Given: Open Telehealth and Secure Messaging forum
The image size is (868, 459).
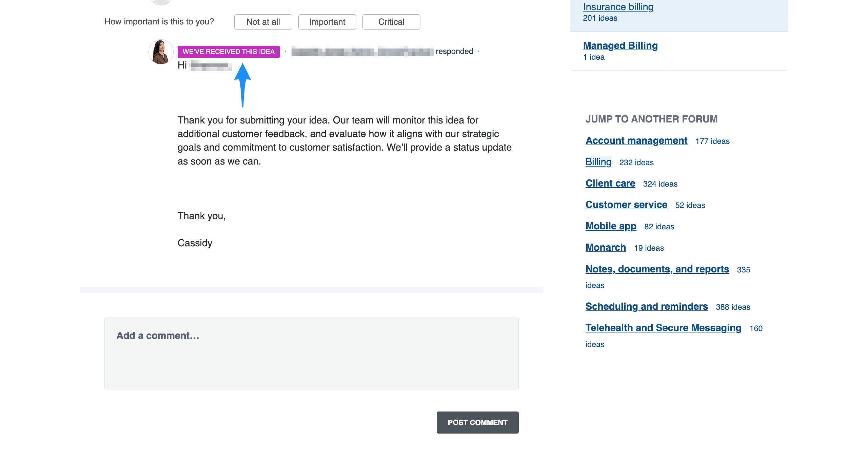Looking at the screenshot, I should pos(663,328).
